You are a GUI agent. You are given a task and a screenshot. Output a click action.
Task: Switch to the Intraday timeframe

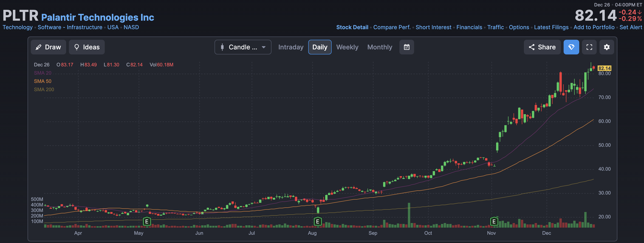click(291, 47)
